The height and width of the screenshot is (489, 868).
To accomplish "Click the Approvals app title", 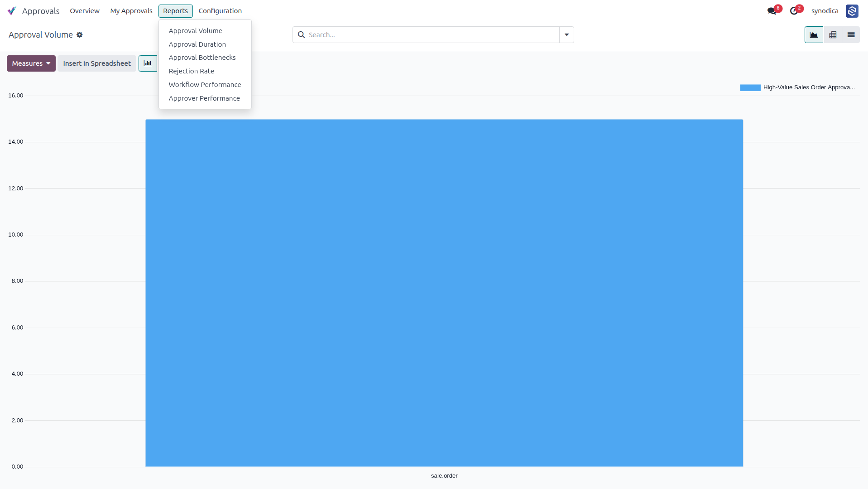I will coord(41,11).
